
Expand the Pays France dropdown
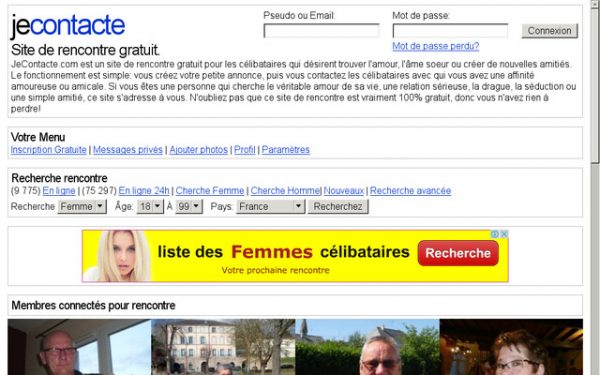click(271, 207)
